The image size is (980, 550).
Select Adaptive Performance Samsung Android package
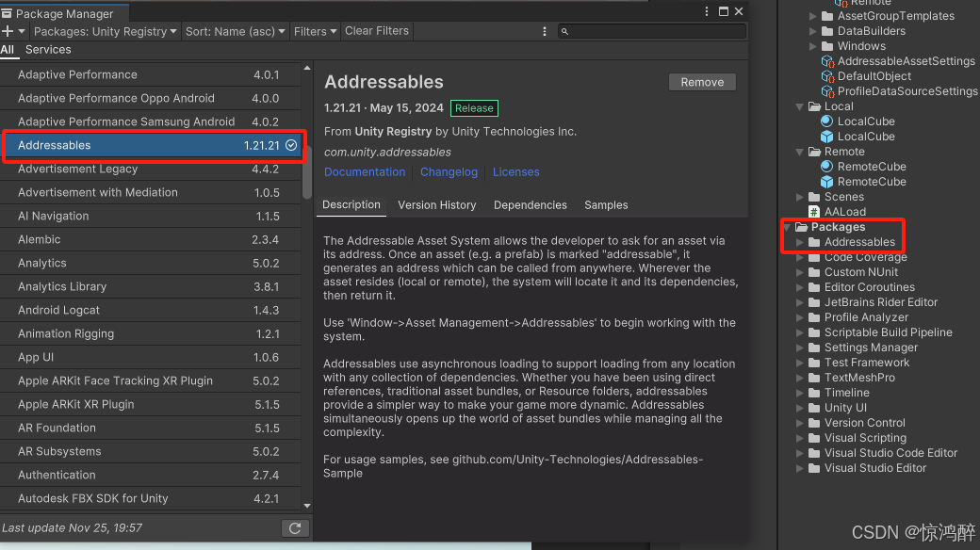point(150,121)
